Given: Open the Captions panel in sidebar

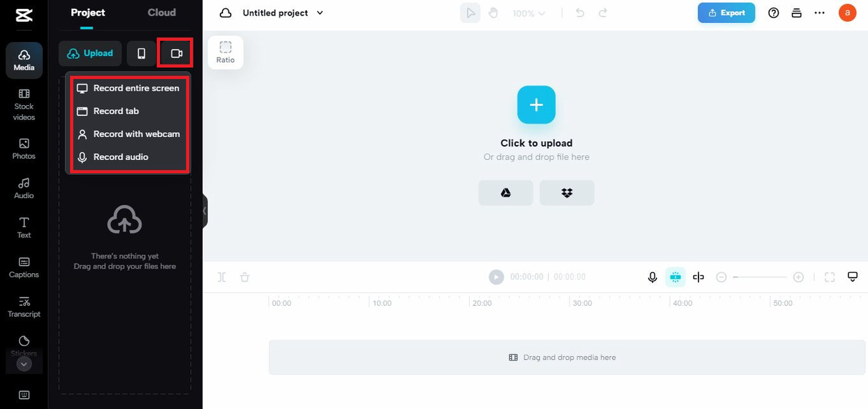Looking at the screenshot, I should point(24,267).
